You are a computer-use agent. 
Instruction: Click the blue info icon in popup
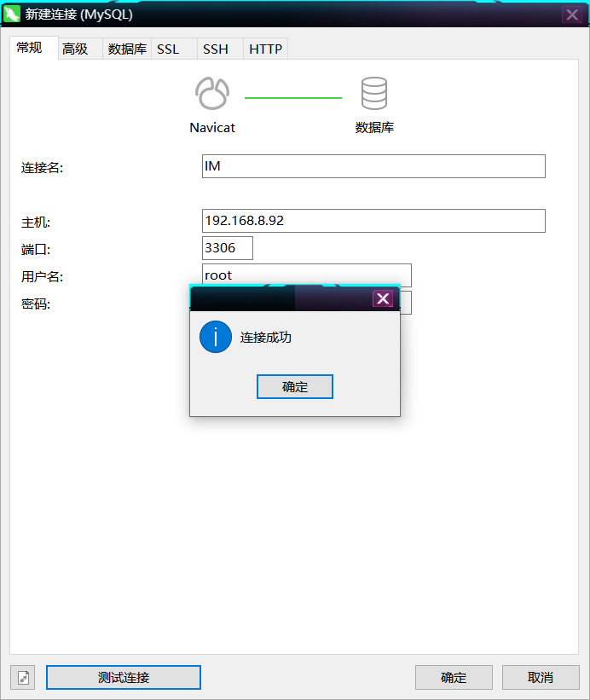coord(216,337)
